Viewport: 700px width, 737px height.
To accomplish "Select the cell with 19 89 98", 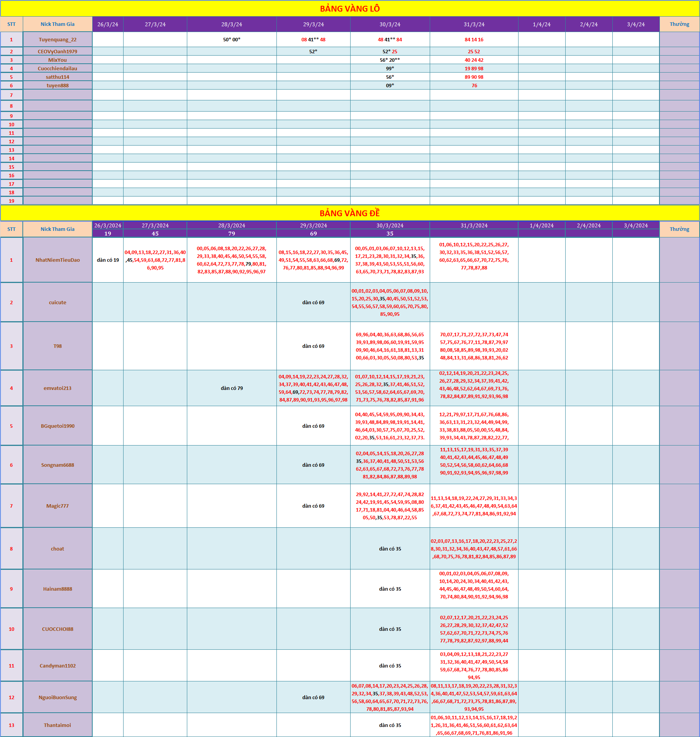I will [x=474, y=68].
